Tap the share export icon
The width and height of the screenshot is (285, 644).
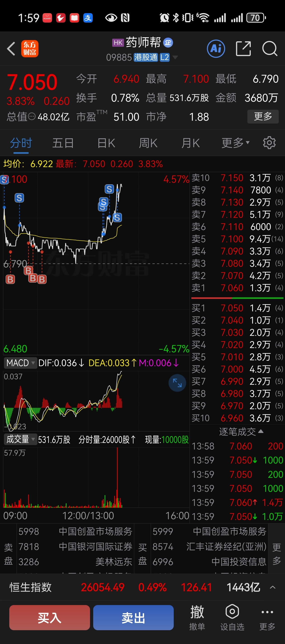pos(243,48)
